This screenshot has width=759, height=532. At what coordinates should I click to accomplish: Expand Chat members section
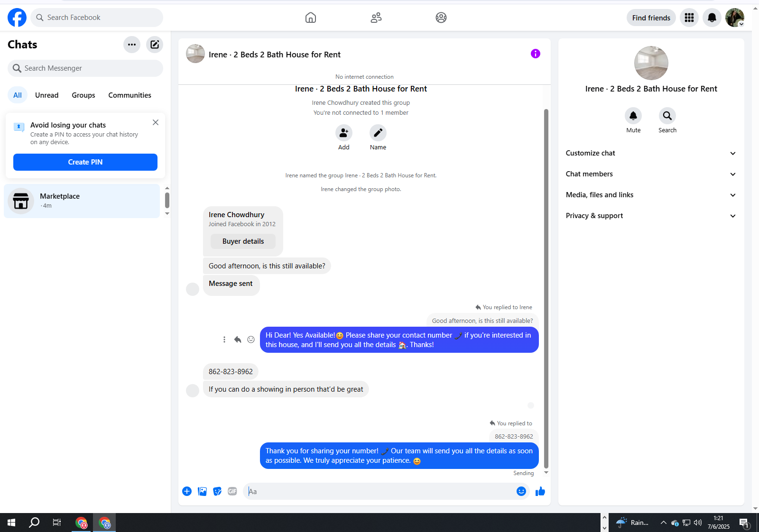(x=651, y=174)
